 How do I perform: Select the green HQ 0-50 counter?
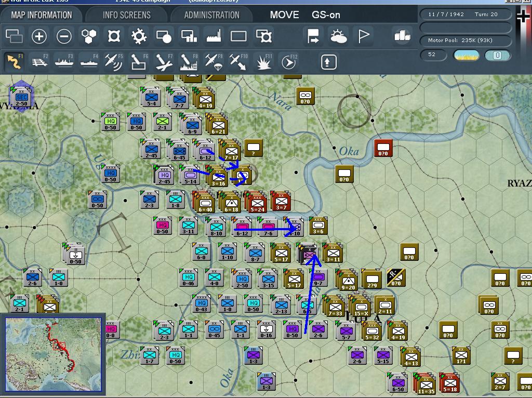pos(110,122)
